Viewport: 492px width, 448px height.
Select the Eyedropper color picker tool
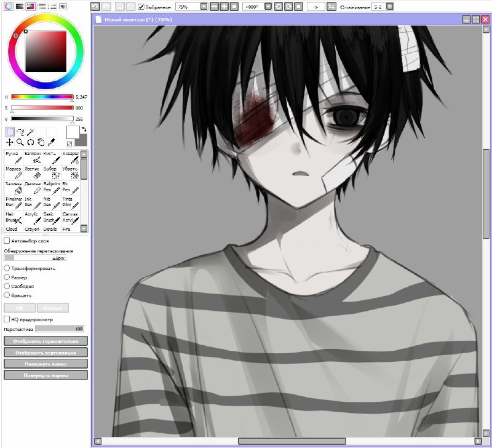click(50, 142)
